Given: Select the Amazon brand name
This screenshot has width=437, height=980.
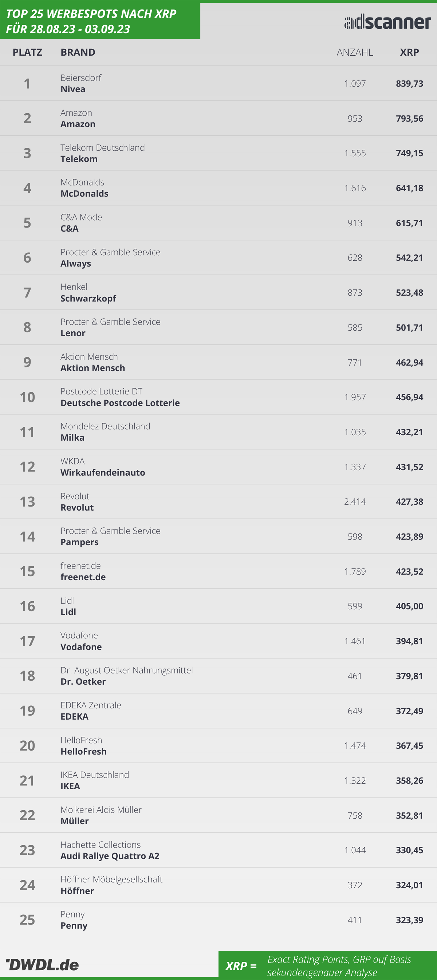Looking at the screenshot, I should pyautogui.click(x=78, y=124).
